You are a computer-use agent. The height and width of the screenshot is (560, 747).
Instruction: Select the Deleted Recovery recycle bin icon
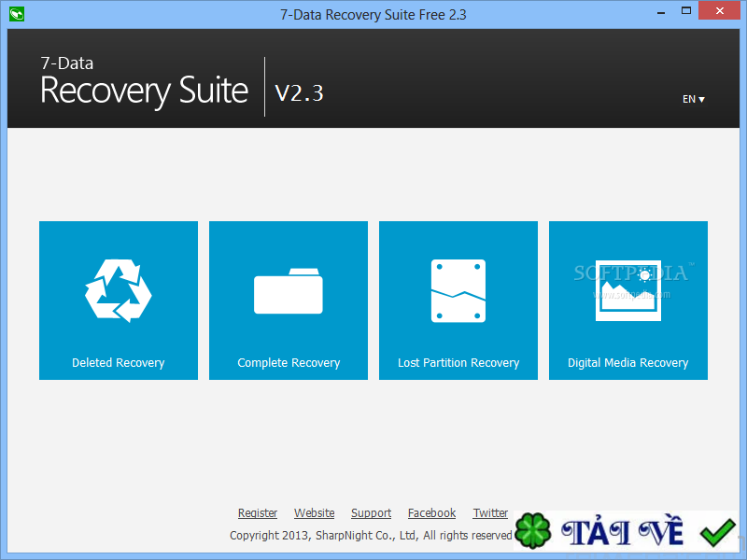coord(118,289)
